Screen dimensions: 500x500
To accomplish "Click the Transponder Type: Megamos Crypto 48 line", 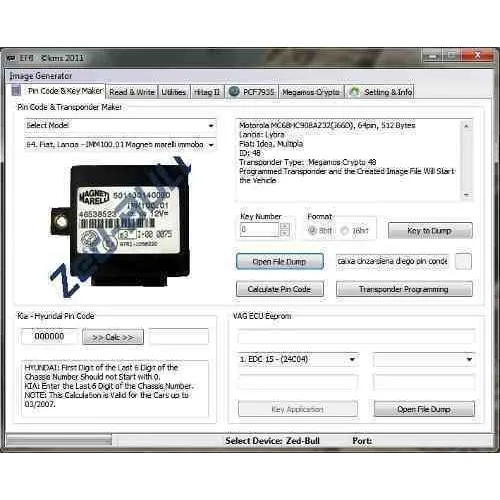I will point(308,162).
